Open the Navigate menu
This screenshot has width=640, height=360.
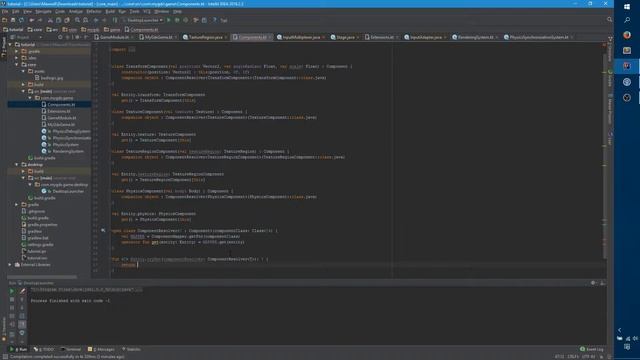(x=43, y=11)
